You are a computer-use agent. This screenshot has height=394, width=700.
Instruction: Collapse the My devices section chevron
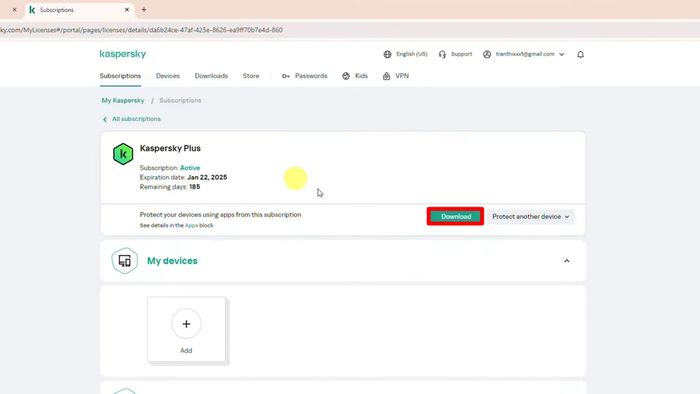pos(567,261)
